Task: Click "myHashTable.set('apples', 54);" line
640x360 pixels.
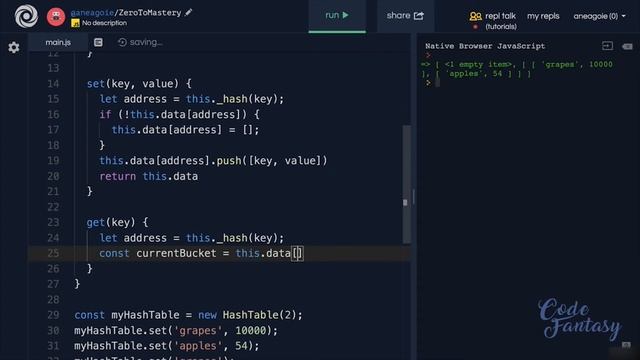Action: click(167, 346)
